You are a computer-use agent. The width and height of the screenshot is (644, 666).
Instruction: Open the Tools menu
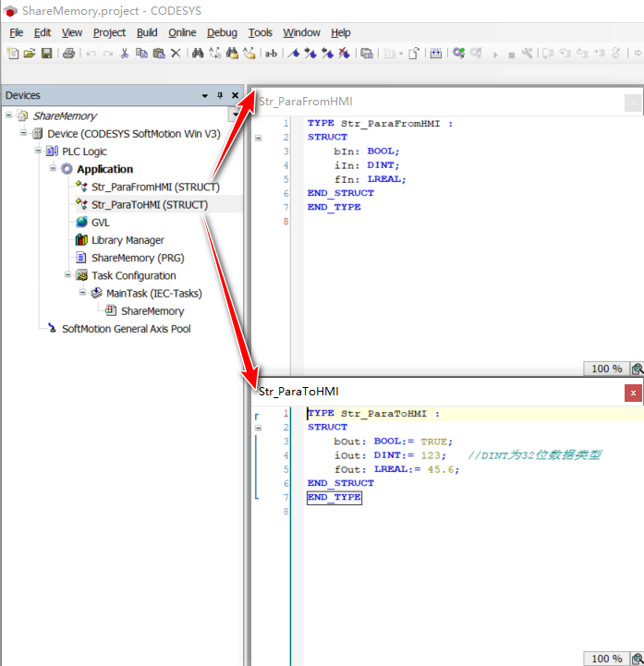(261, 32)
